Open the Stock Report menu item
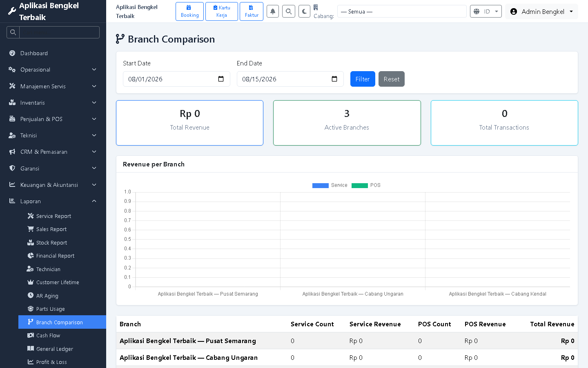 [x=62, y=242]
